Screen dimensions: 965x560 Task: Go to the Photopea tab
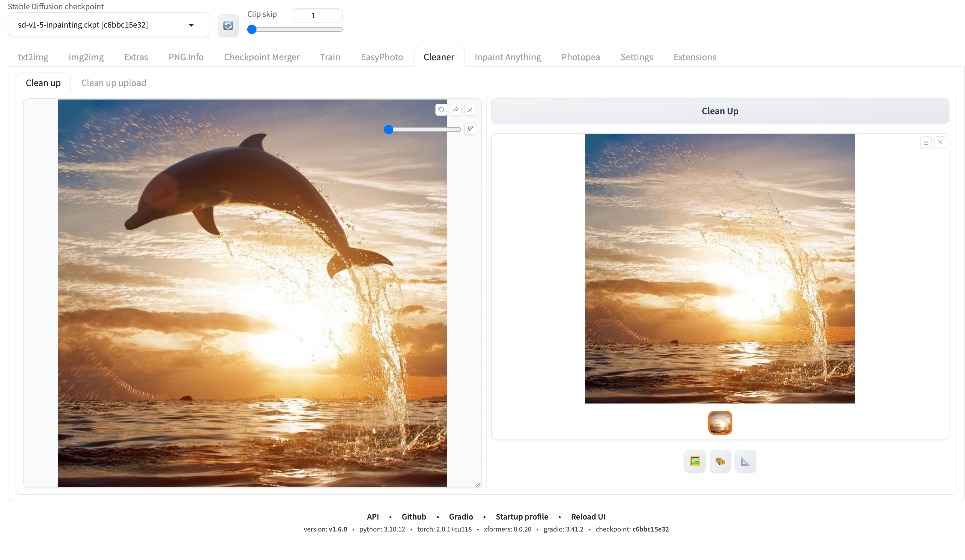(x=581, y=57)
